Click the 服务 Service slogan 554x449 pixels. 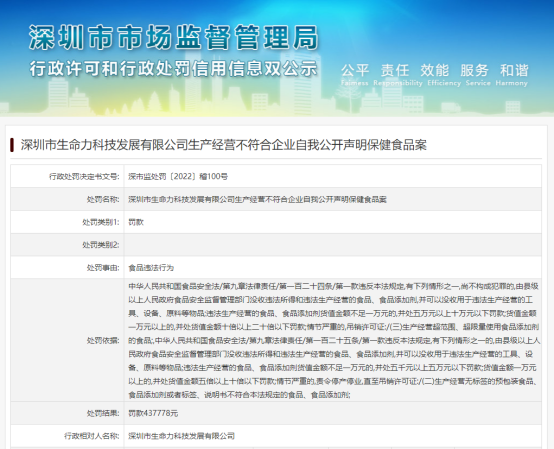pyautogui.click(x=478, y=75)
